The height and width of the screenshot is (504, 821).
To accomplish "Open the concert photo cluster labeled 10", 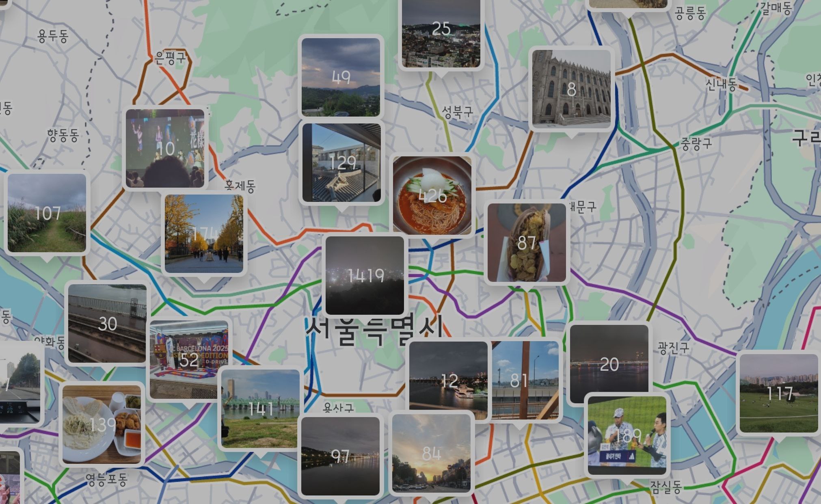I will pyautogui.click(x=165, y=149).
